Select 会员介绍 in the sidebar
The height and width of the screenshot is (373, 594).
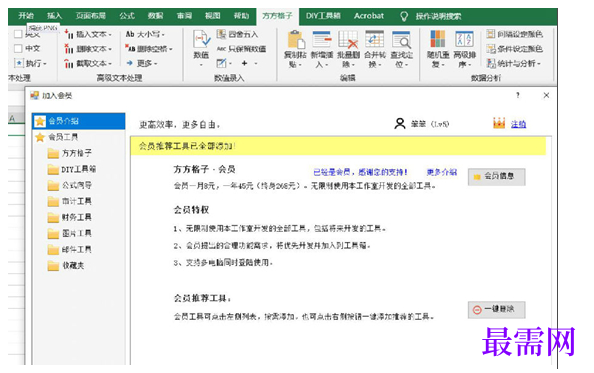click(x=78, y=121)
